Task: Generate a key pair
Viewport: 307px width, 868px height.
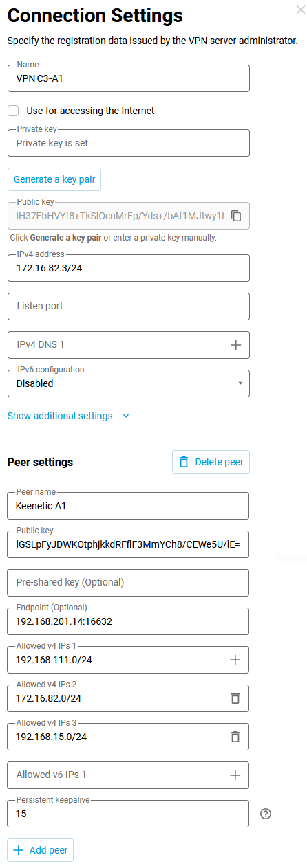Action: click(x=54, y=179)
